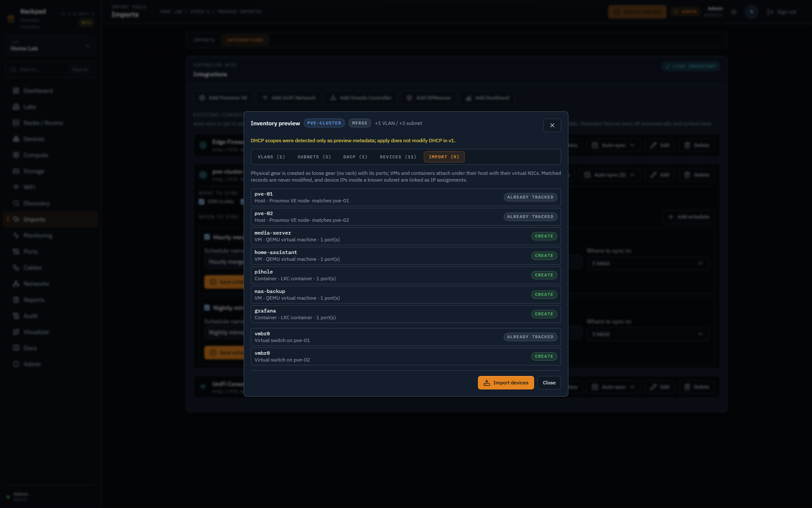Viewport: 812px width, 508px height.
Task: Open Monitoring in the sidebar
Action: 51,235
